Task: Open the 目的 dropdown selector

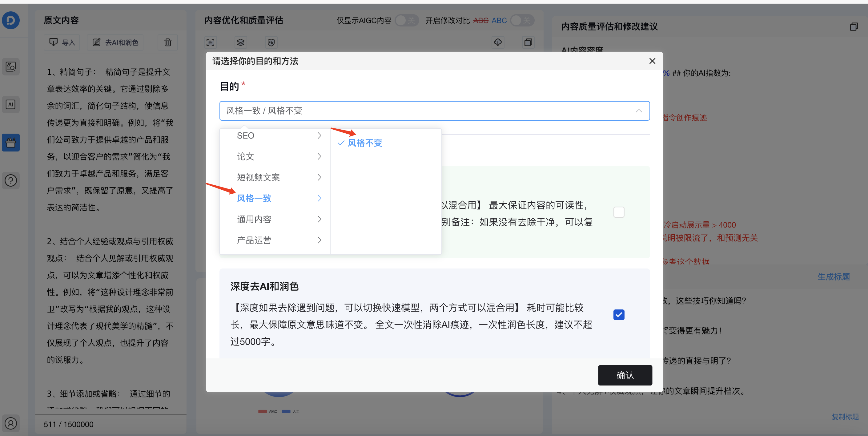Action: 434,111
